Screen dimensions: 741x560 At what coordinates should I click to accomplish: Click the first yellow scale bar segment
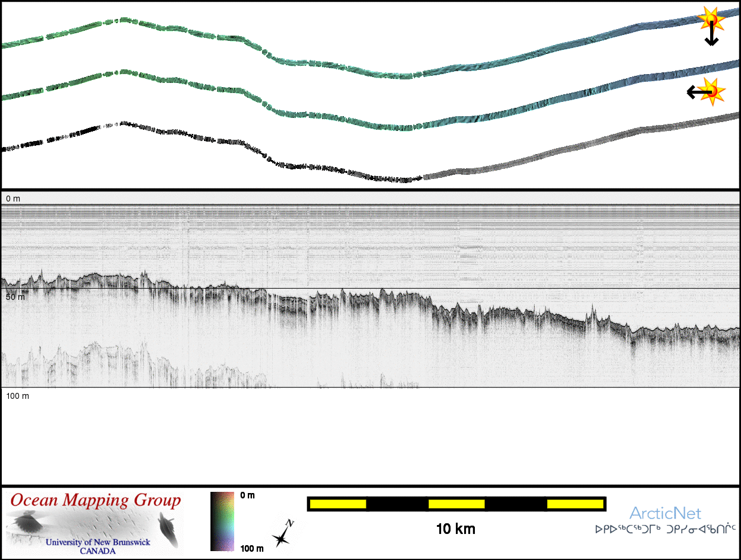point(337,504)
